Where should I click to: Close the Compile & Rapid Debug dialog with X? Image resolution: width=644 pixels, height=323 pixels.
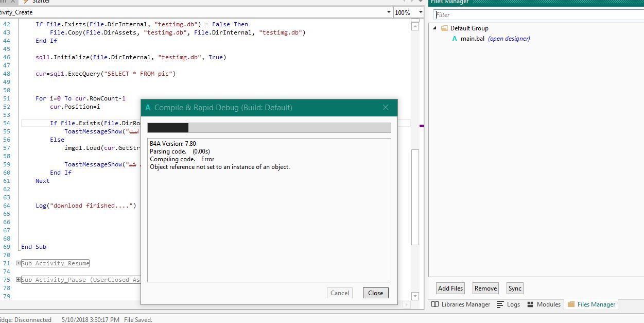pos(386,108)
